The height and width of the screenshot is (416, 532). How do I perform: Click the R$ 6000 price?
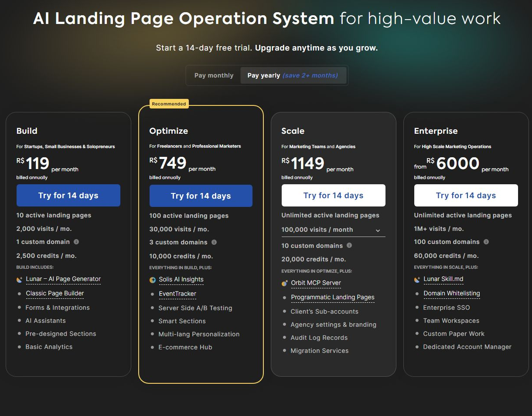pos(453,164)
